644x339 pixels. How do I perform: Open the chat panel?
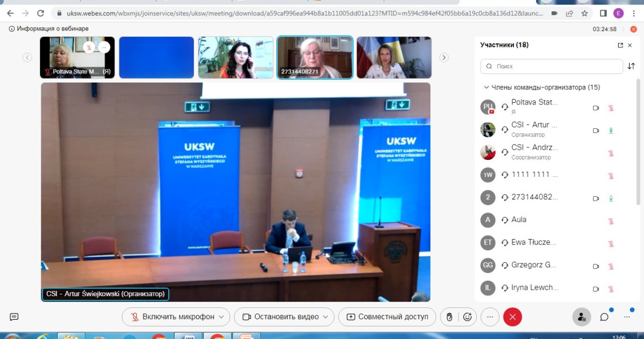click(604, 317)
